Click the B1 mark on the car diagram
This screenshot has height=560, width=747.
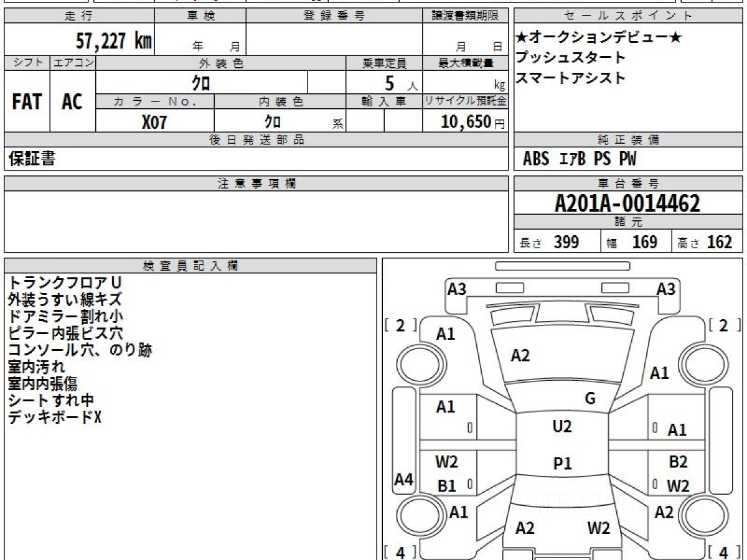[x=446, y=487]
